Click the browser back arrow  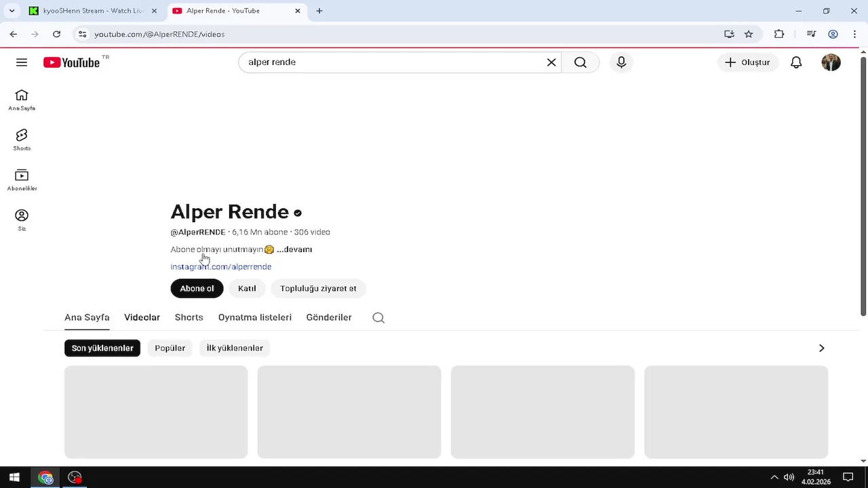tap(14, 34)
